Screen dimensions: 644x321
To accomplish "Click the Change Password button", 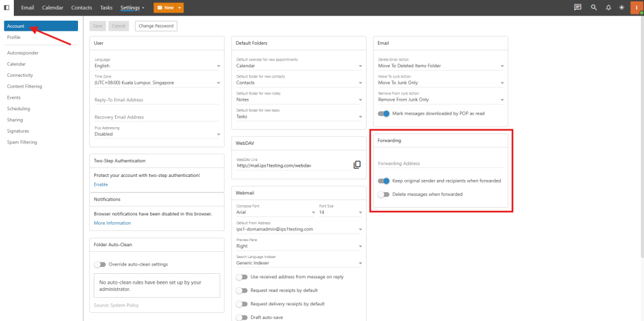I will click(156, 26).
